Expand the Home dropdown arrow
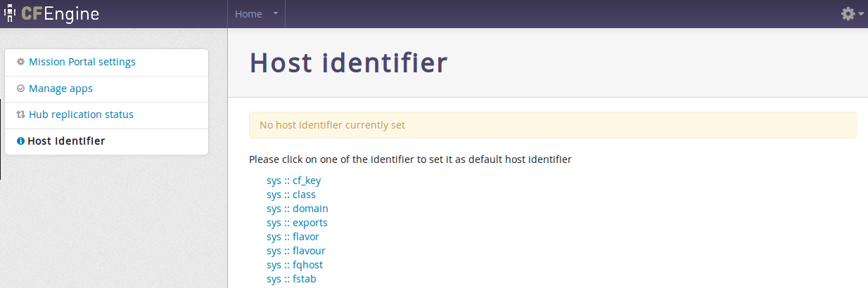 (x=276, y=14)
